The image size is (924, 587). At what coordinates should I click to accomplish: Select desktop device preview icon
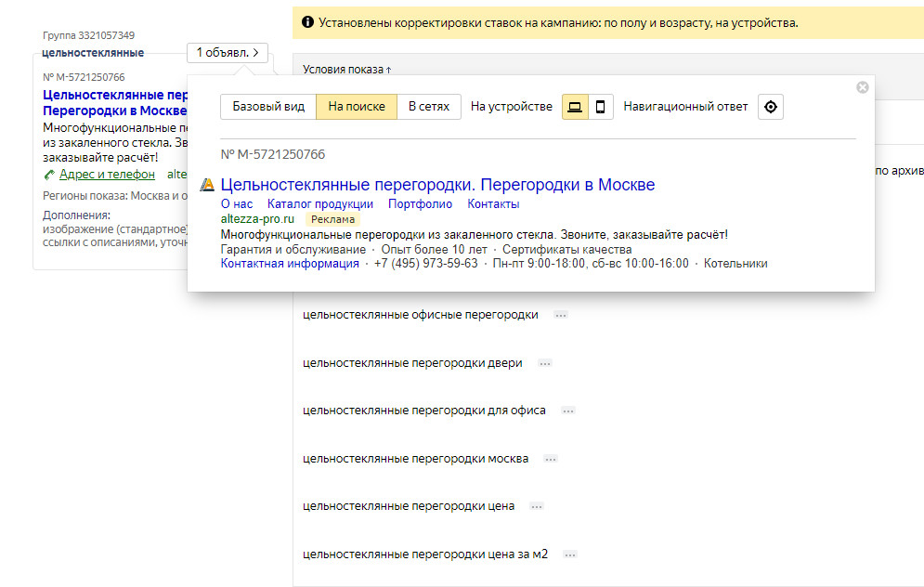tap(575, 107)
